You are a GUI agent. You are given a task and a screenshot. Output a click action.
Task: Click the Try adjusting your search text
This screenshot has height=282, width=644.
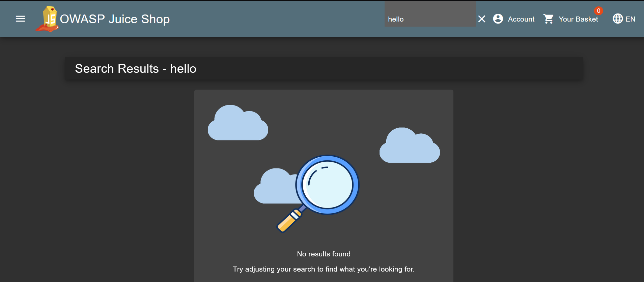coord(324,269)
